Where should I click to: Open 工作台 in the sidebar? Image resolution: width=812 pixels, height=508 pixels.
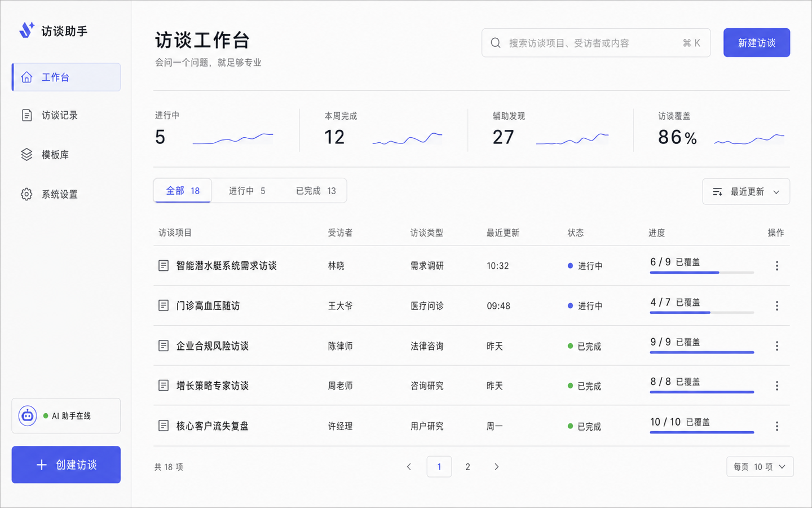pyautogui.click(x=66, y=77)
